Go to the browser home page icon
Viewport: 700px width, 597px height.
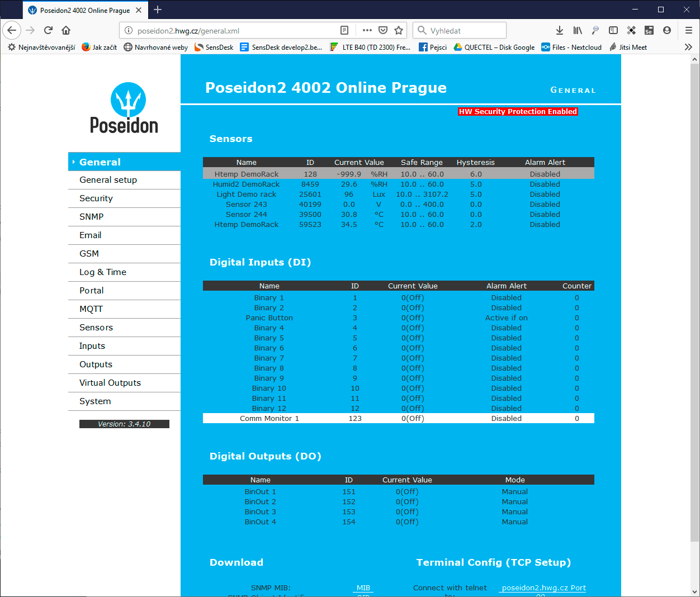click(x=66, y=30)
